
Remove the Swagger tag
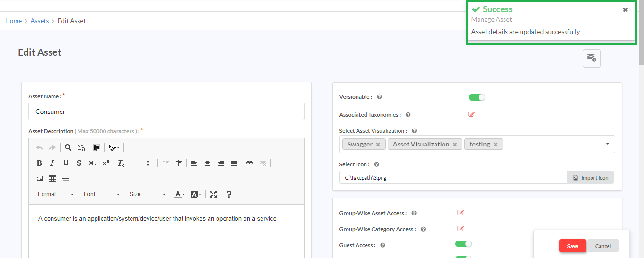click(x=378, y=145)
